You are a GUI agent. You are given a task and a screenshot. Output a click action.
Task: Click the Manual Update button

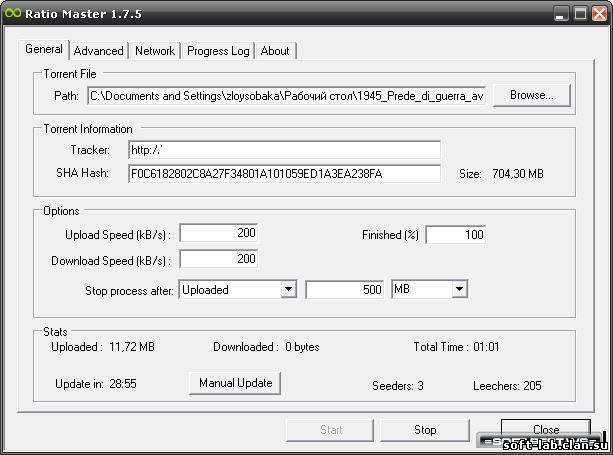tap(235, 383)
